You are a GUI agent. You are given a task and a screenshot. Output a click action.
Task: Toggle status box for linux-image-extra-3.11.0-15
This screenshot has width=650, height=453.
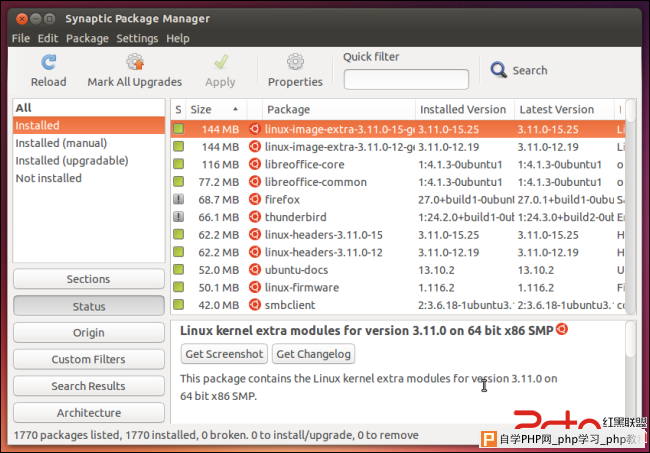(x=179, y=129)
